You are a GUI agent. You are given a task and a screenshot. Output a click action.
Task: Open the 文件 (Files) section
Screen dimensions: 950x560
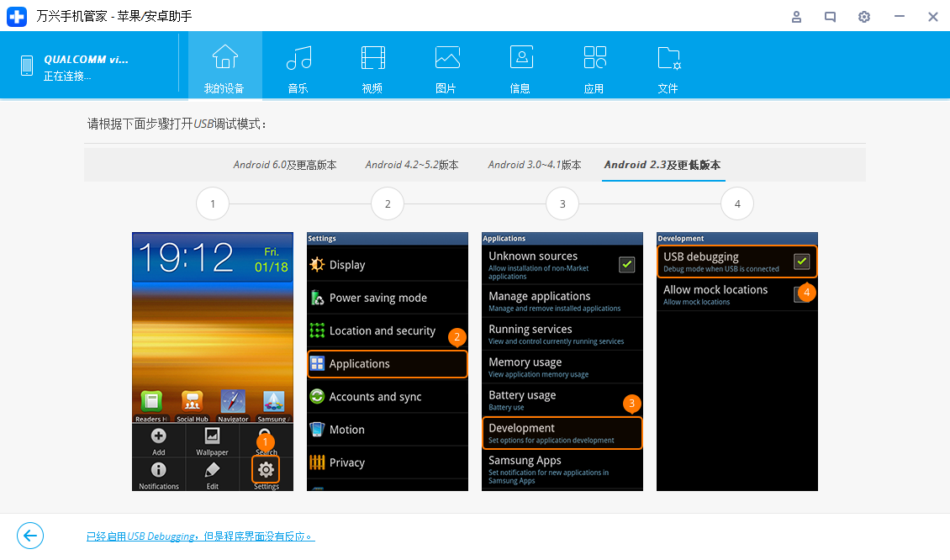coord(668,66)
